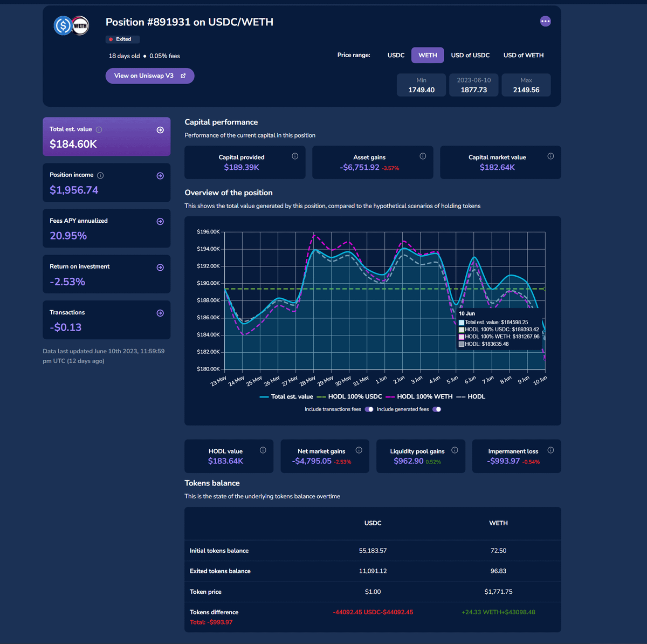Select the USDC price range tab
Screen dimensions: 647x644
tap(396, 55)
